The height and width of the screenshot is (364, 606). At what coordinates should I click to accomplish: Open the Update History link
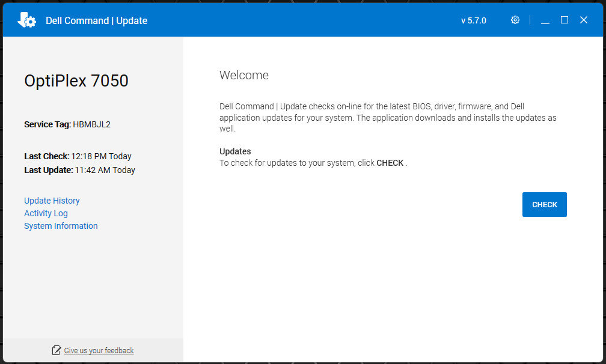(x=52, y=201)
